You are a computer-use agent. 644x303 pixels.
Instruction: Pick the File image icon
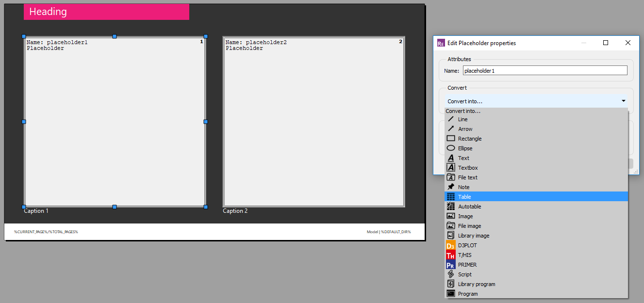(451, 226)
